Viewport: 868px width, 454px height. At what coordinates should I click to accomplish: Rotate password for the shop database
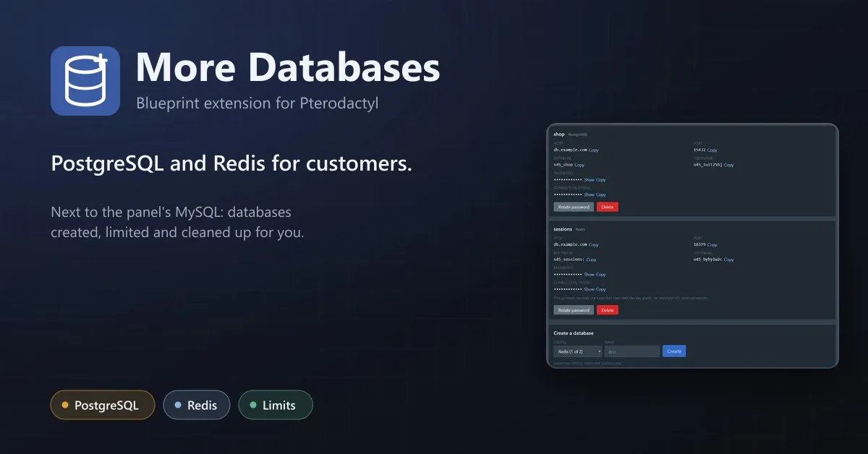574,207
